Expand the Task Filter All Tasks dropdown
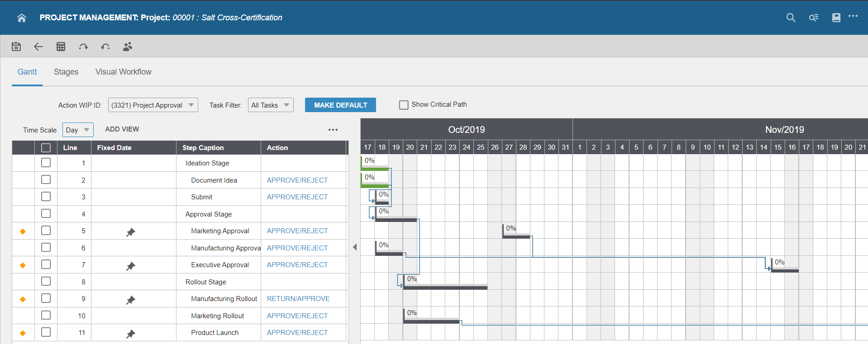Image resolution: width=868 pixels, height=344 pixels. [270, 105]
